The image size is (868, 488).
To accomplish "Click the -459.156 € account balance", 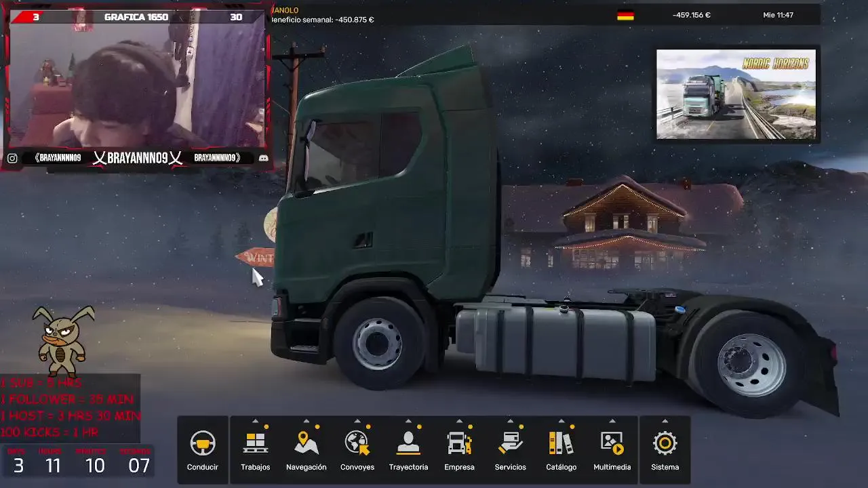I will (692, 15).
